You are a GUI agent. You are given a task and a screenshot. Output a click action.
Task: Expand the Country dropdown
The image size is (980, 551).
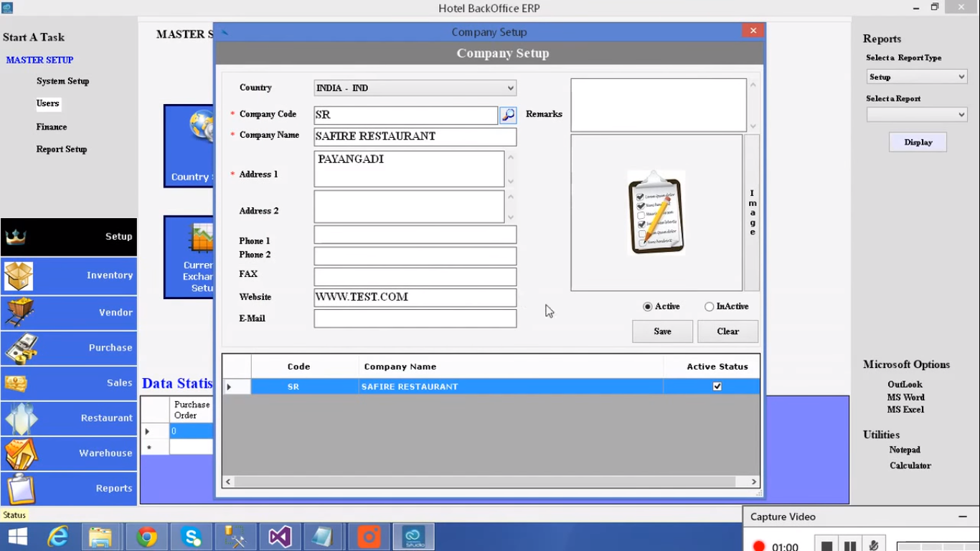510,88
